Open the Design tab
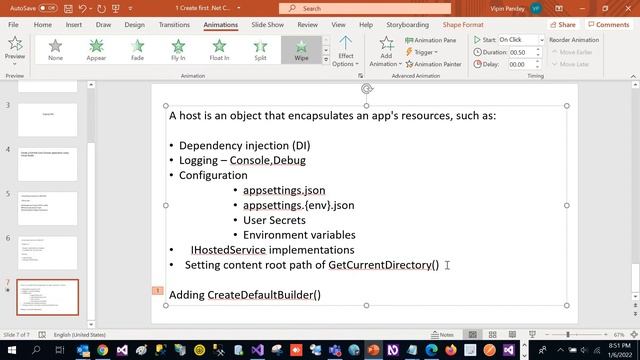Screen dimensions: 640x360 pyautogui.click(x=135, y=24)
